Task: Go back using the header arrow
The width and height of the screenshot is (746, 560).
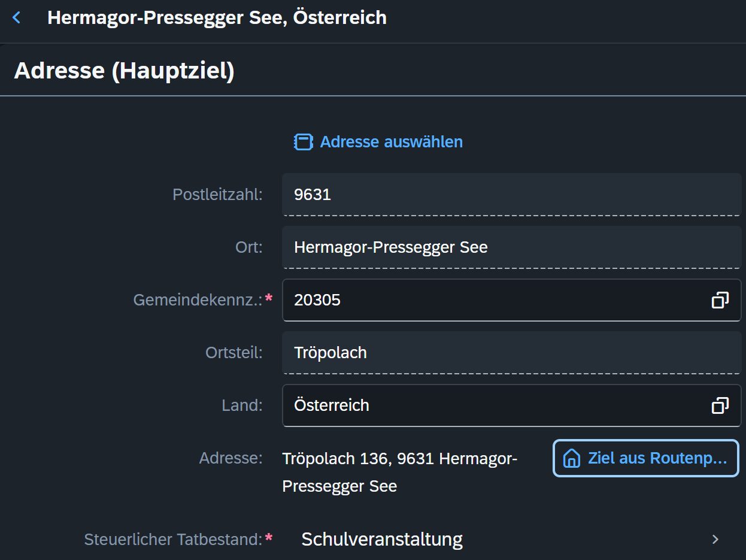Action: 17,18
